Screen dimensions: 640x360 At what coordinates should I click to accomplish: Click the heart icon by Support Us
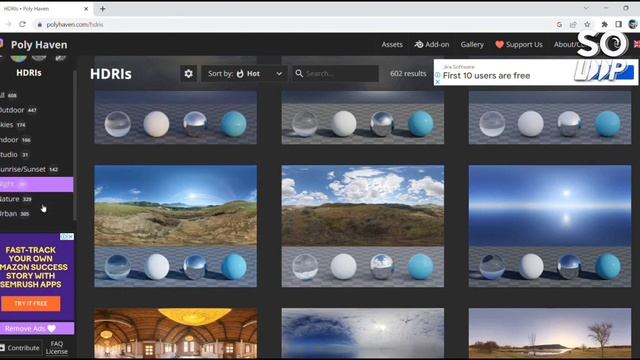(499, 44)
